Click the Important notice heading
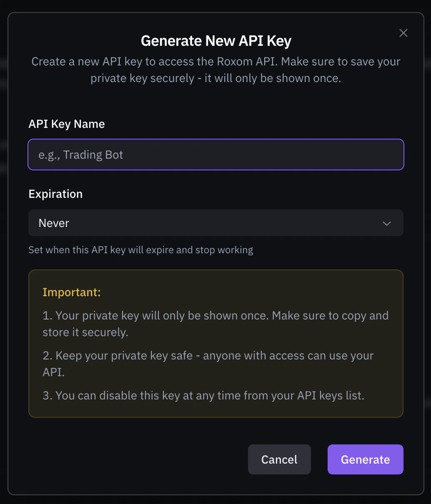This screenshot has height=504, width=431. click(71, 292)
